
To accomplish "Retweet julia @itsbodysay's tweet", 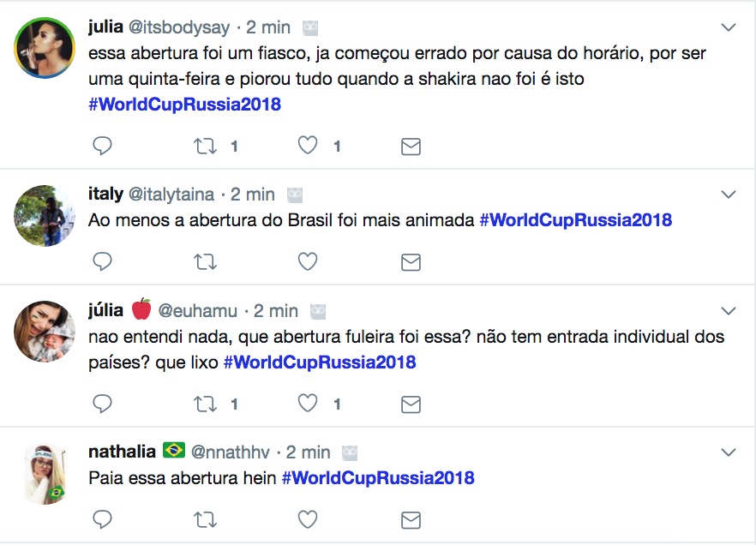I will pos(206,147).
